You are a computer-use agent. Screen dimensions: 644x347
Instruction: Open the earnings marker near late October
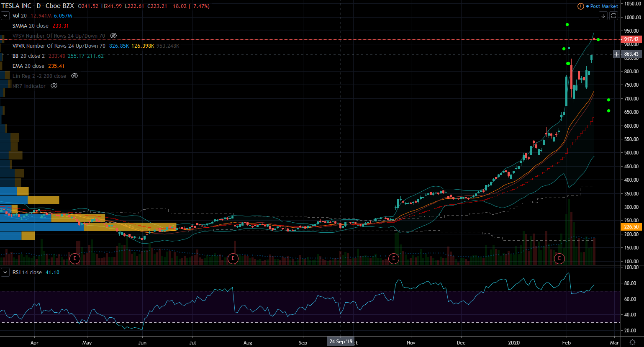point(393,258)
